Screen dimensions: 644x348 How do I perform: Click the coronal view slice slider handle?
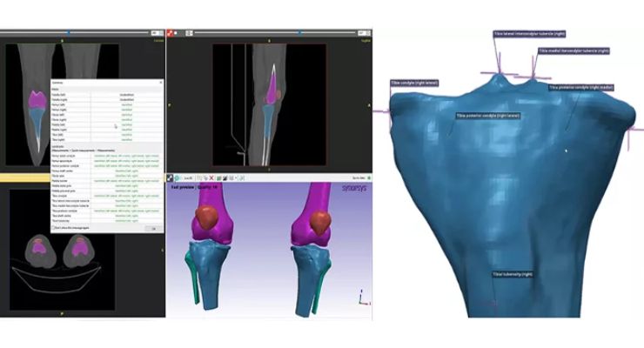[x=69, y=33]
